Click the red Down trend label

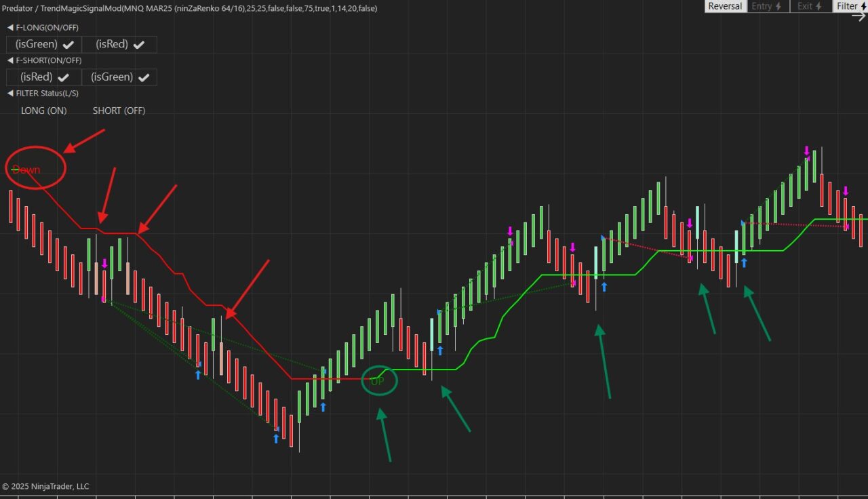pyautogui.click(x=26, y=169)
